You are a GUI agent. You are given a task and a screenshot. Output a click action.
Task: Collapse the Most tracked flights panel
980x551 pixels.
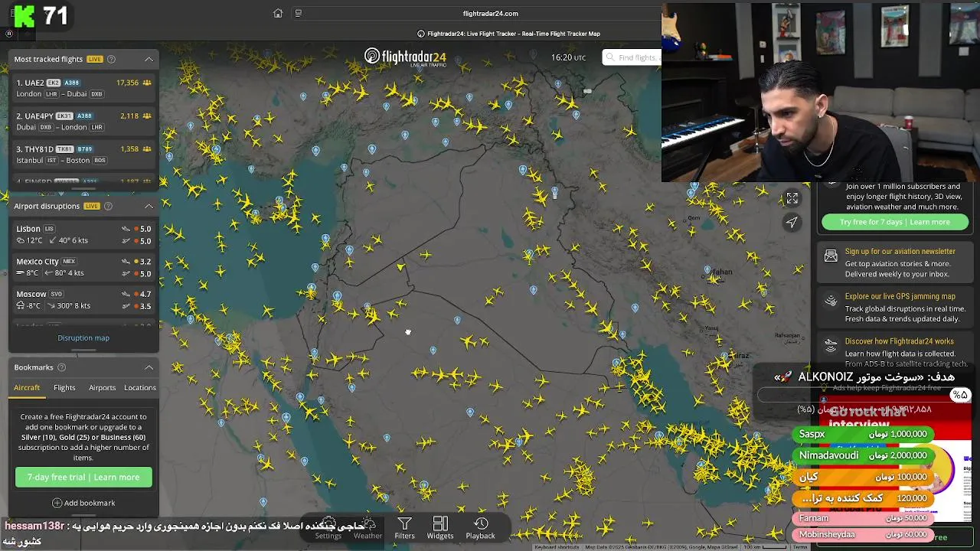click(x=149, y=59)
